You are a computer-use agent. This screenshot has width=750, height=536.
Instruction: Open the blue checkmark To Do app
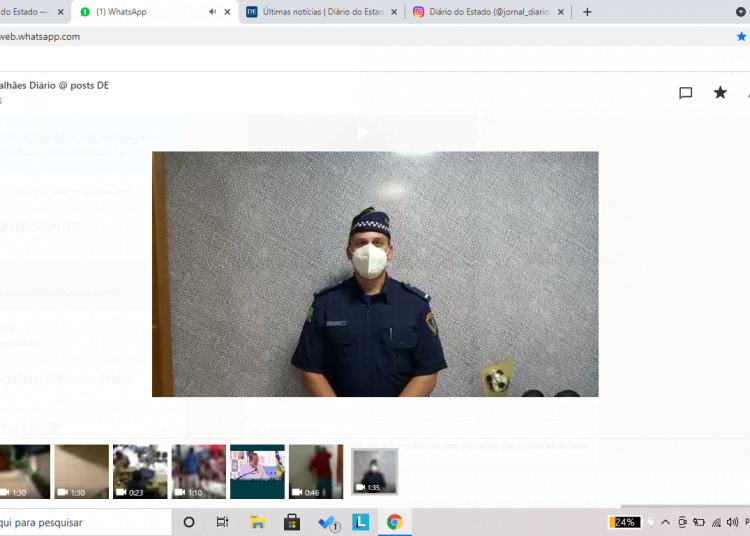click(328, 523)
